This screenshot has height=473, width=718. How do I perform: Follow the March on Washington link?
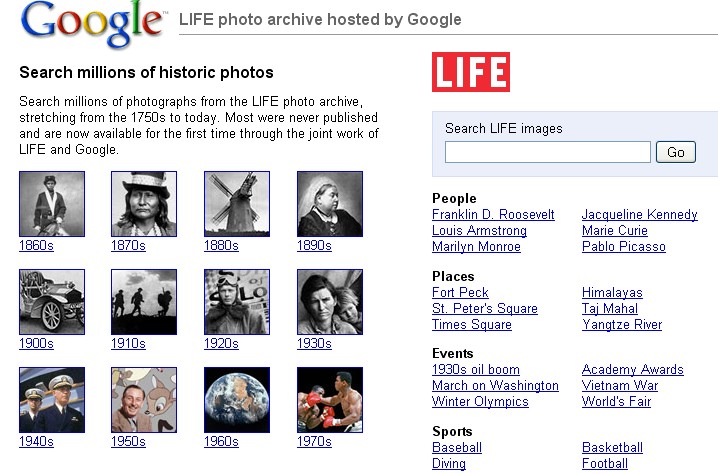[495, 386]
